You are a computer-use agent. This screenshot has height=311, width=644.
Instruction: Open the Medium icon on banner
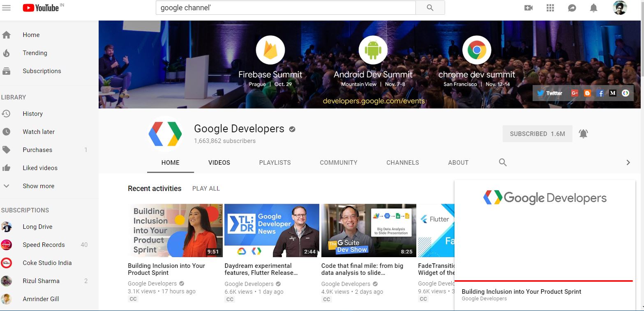pos(613,93)
